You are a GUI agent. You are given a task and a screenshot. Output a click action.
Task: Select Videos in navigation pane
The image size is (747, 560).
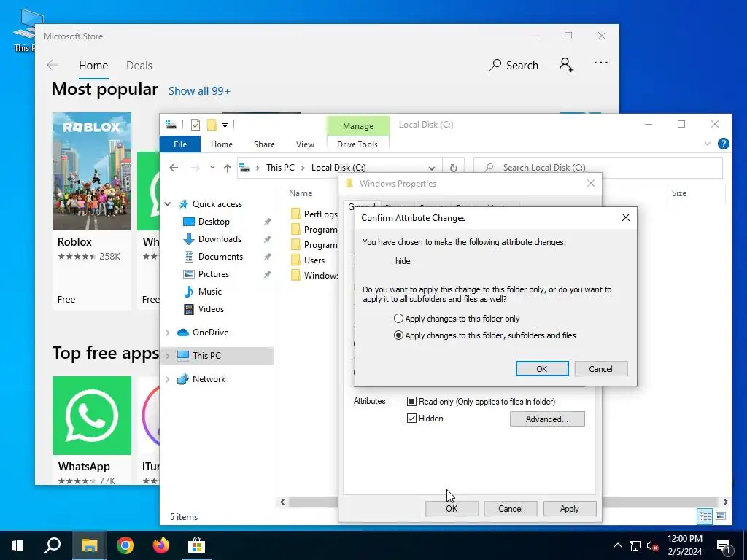point(211,309)
